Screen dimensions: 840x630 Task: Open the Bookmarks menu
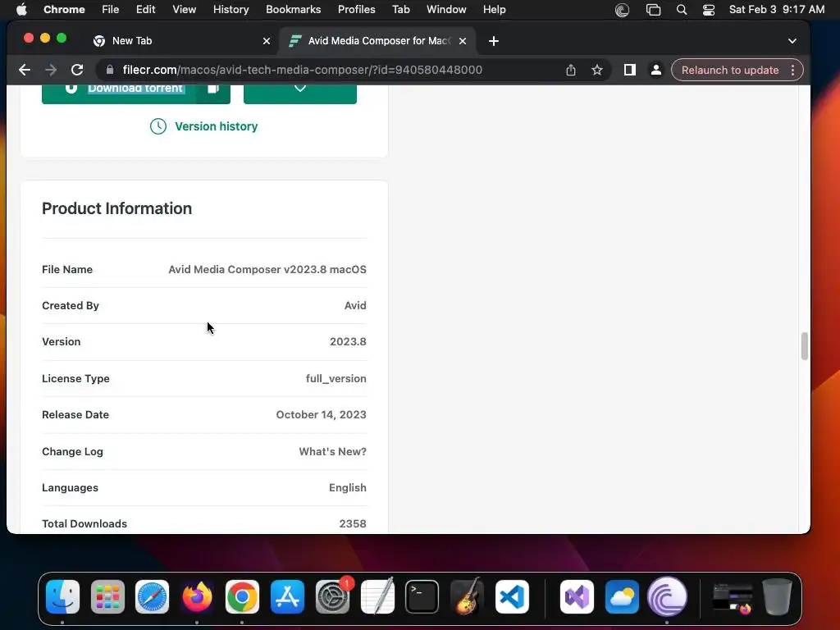click(293, 10)
